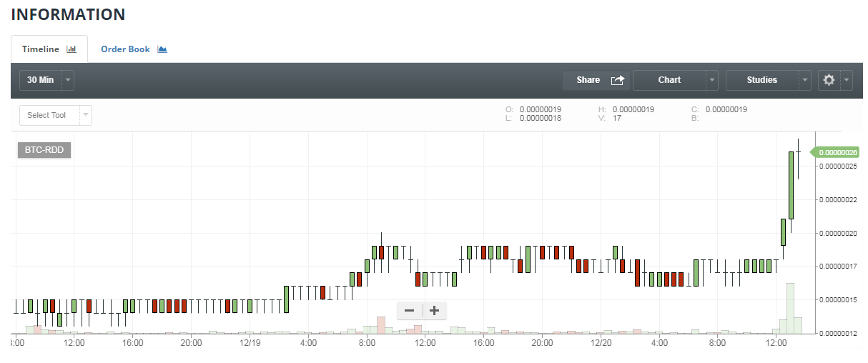The image size is (868, 363).
Task: Switch to the Order Book tab
Action: [x=134, y=49]
